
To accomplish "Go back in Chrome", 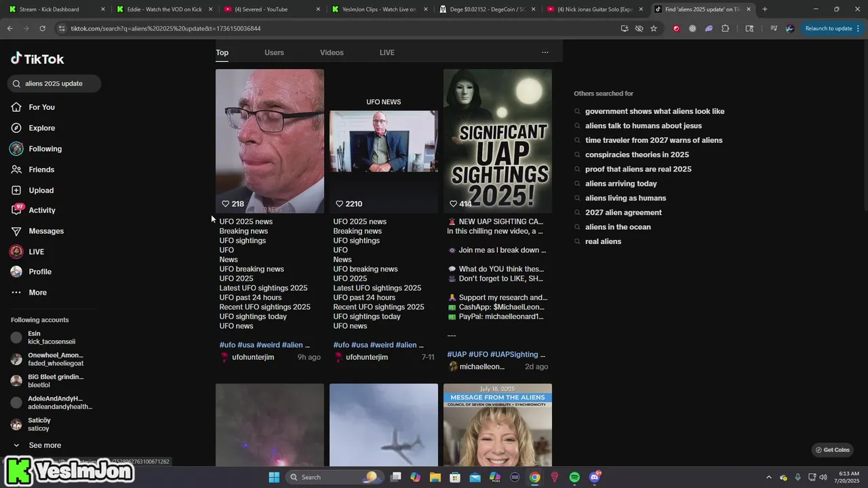I will [x=9, y=28].
